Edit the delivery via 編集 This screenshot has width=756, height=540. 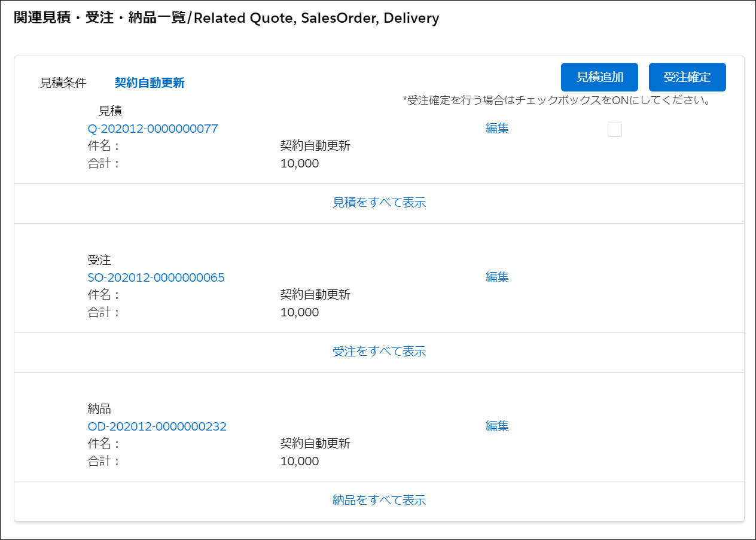tap(497, 426)
